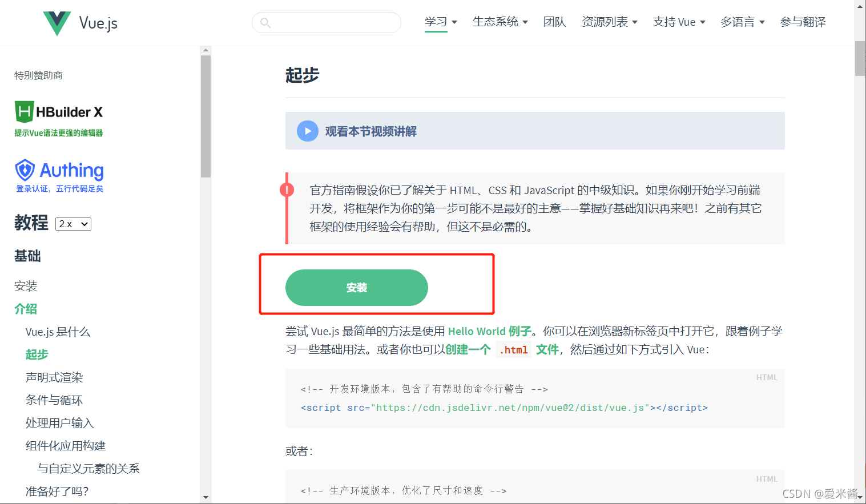Click sidebar scrollbar up arrow
Screen dimensions: 866x504
tap(206, 50)
